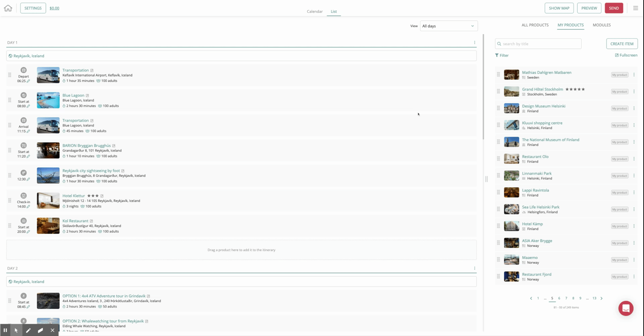Open three-dot menu for Restaurant Olo
The width and height of the screenshot is (644, 336).
(634, 159)
